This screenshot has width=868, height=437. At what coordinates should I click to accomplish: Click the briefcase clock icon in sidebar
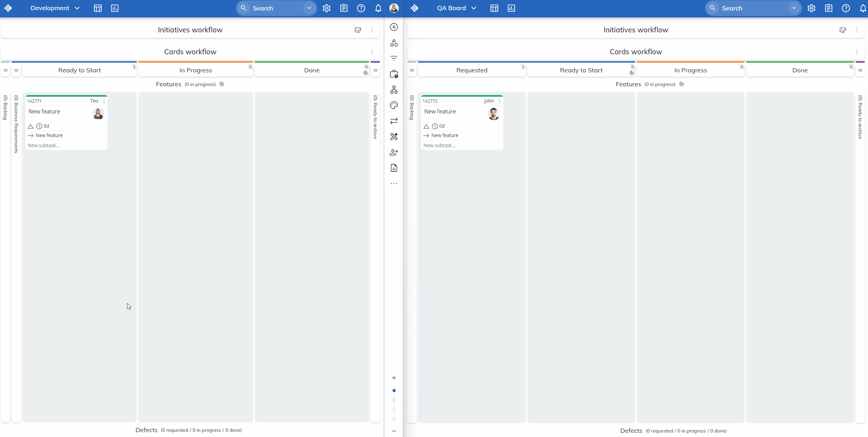[394, 74]
